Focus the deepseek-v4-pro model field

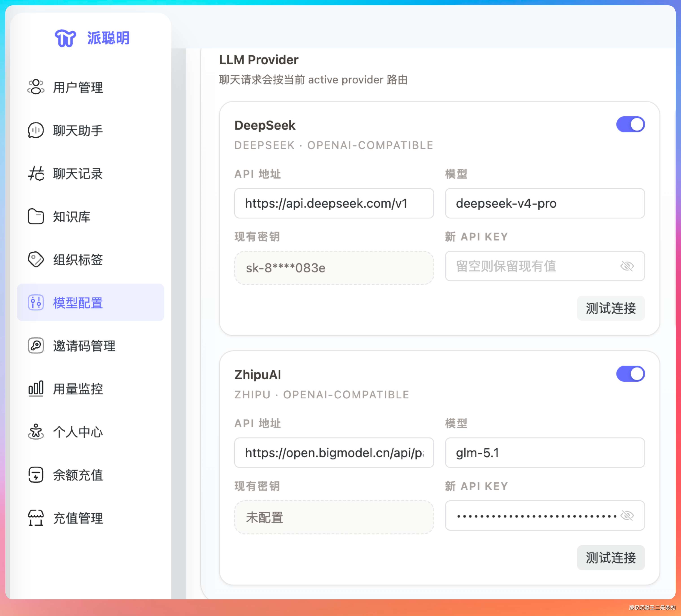click(545, 203)
